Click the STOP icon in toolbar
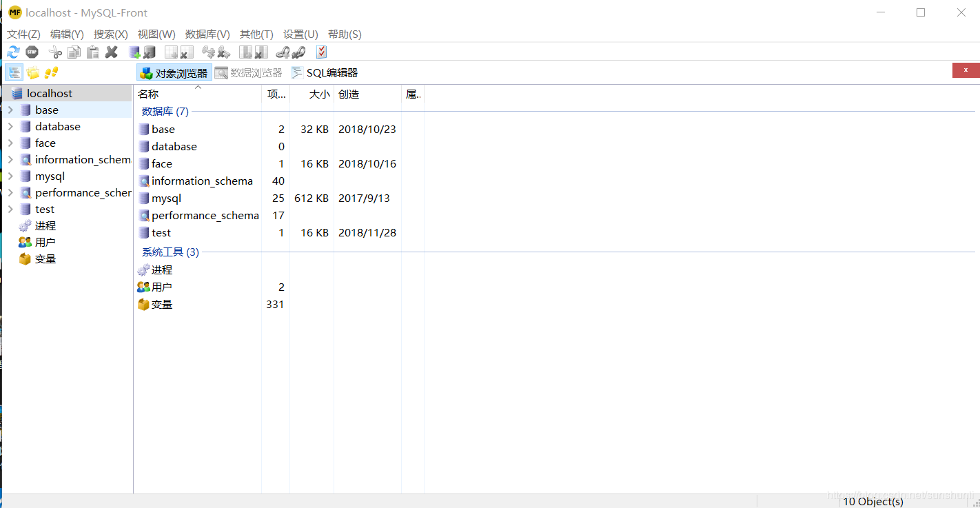The width and height of the screenshot is (980, 508). click(x=32, y=52)
